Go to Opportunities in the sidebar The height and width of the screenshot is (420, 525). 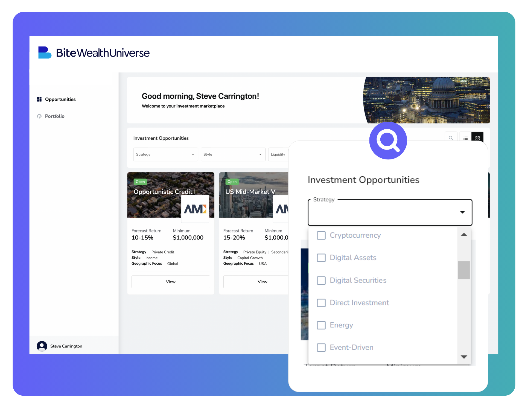tap(60, 99)
